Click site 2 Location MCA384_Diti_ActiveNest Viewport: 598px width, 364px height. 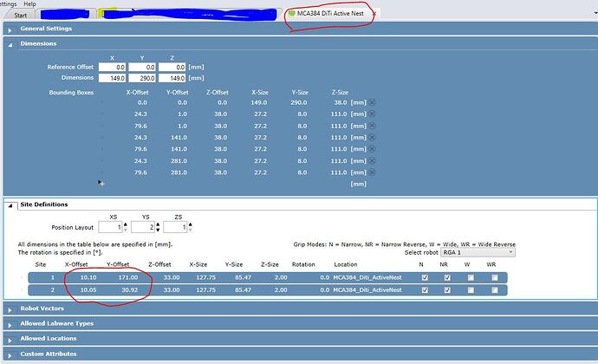[367, 290]
